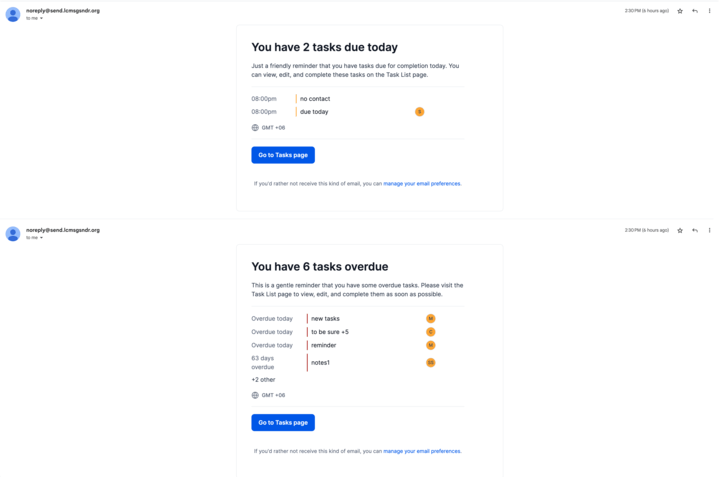
Task: Click sender avatar of the overdue email
Action: (x=13, y=234)
